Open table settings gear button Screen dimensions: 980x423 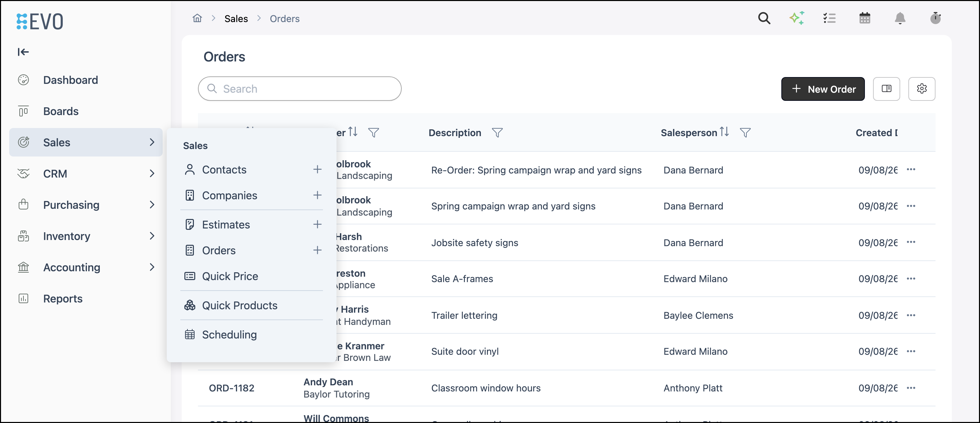point(921,89)
